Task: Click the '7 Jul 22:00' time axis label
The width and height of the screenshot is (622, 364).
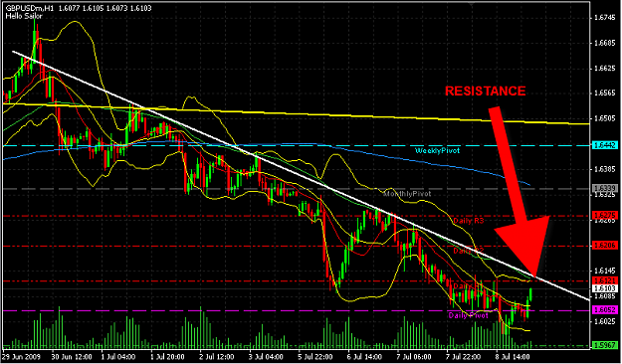Action: (464, 357)
